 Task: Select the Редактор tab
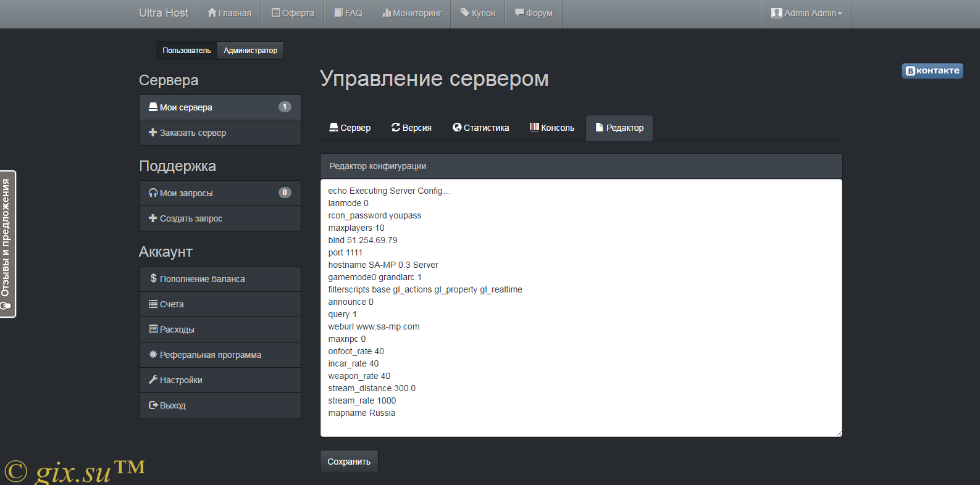(619, 128)
